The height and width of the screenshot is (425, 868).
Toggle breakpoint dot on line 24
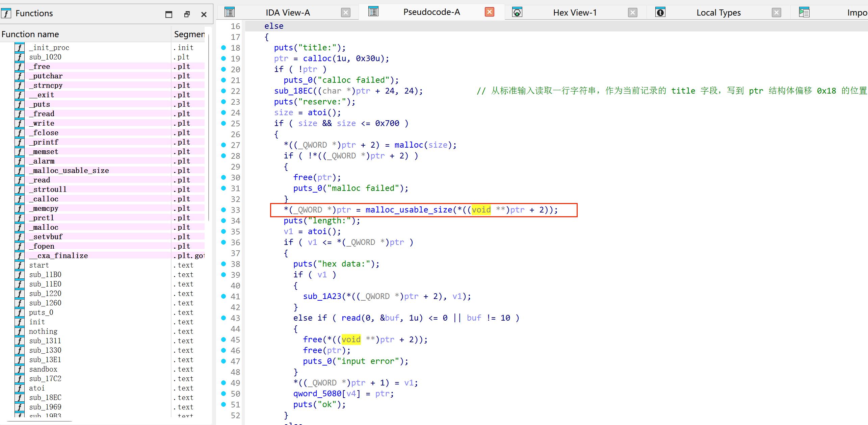(223, 112)
